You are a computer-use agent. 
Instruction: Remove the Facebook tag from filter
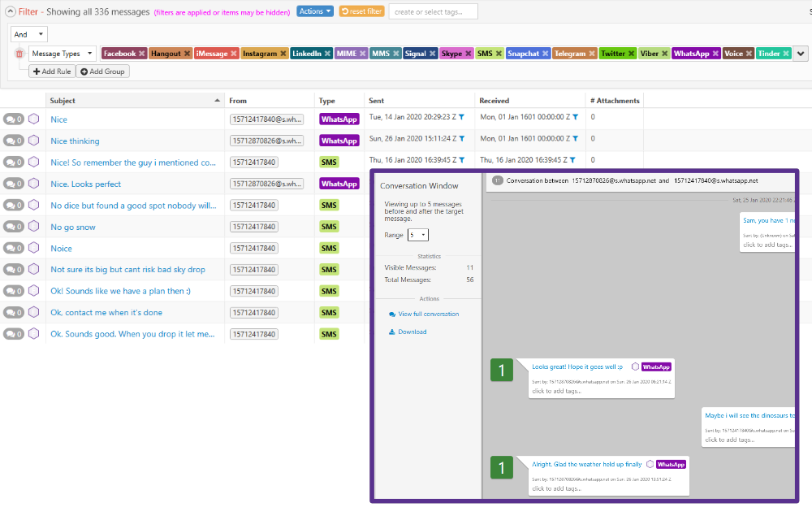pos(141,54)
